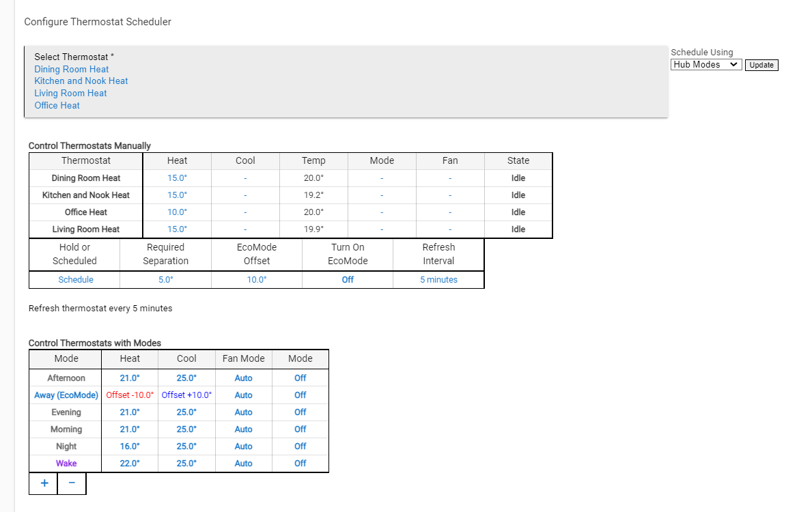
Task: Change the Night mode heat setpoint of 16.0°
Action: click(129, 446)
